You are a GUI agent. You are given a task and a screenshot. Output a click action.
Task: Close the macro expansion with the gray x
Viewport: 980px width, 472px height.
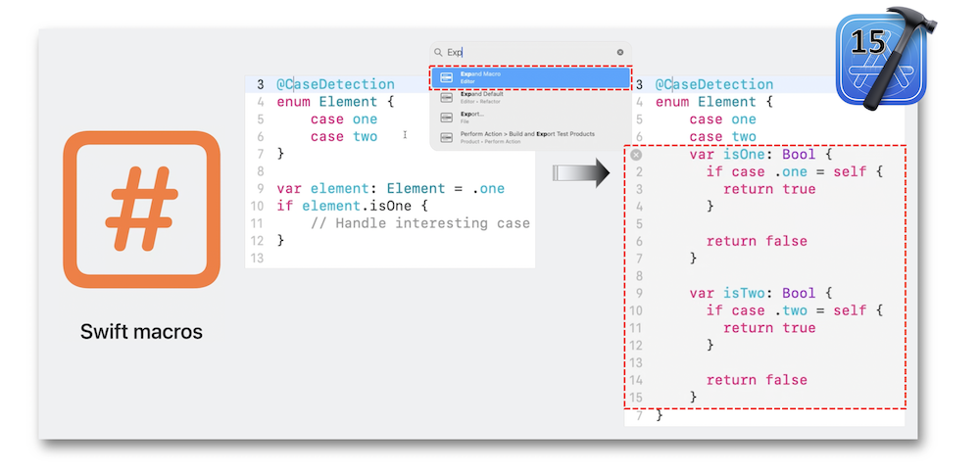coord(636,154)
